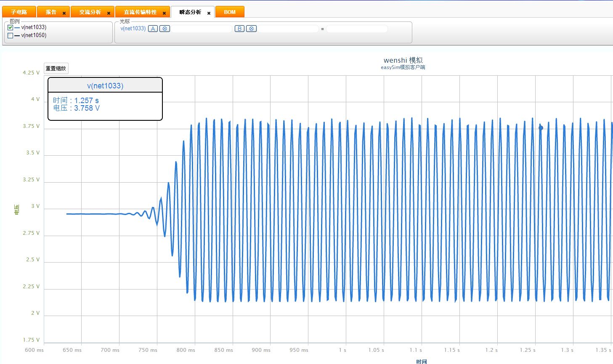Click the cursor B value field

288,29
